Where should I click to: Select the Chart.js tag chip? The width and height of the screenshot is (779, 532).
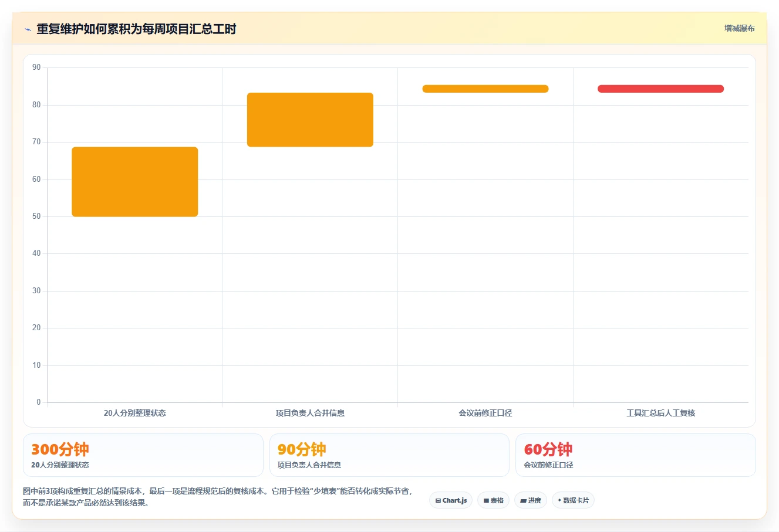coord(451,500)
